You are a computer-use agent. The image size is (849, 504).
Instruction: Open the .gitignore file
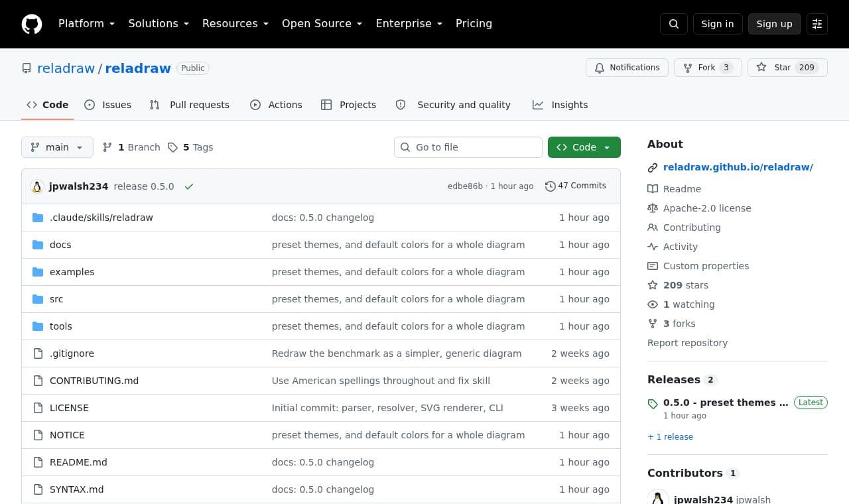point(72,353)
